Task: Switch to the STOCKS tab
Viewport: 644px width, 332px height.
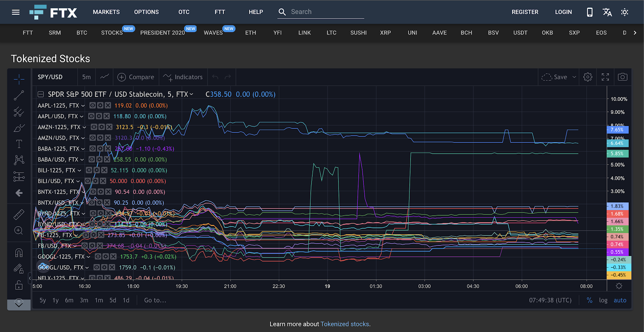Action: point(112,33)
